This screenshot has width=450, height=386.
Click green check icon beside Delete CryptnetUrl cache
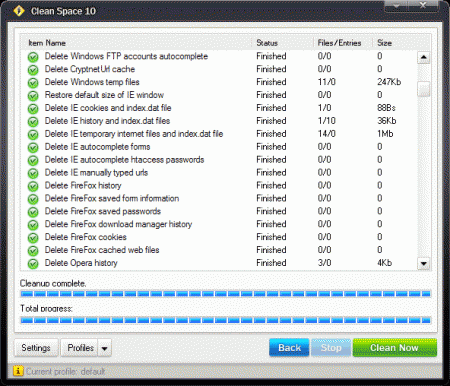click(33, 70)
